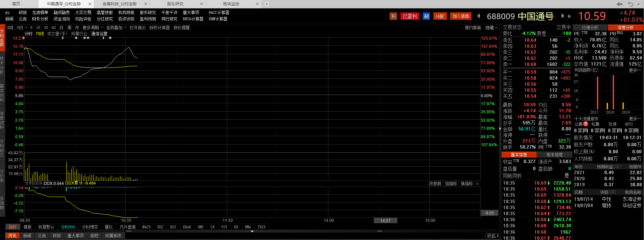Click the 除权计算器 button
Viewport: 644px width, 240px height.
coord(159,28)
